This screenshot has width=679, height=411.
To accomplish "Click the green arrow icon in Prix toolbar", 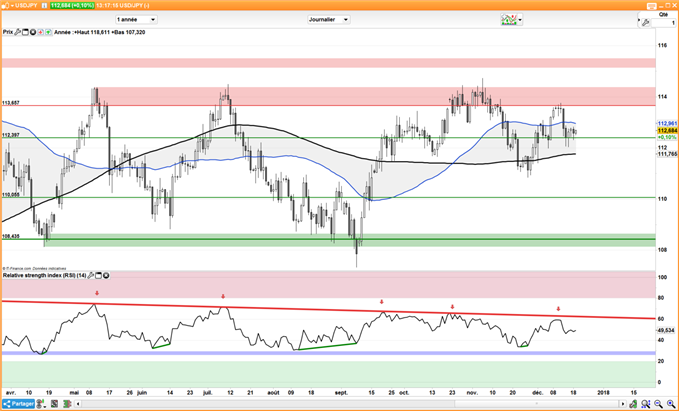I will pos(48,32).
